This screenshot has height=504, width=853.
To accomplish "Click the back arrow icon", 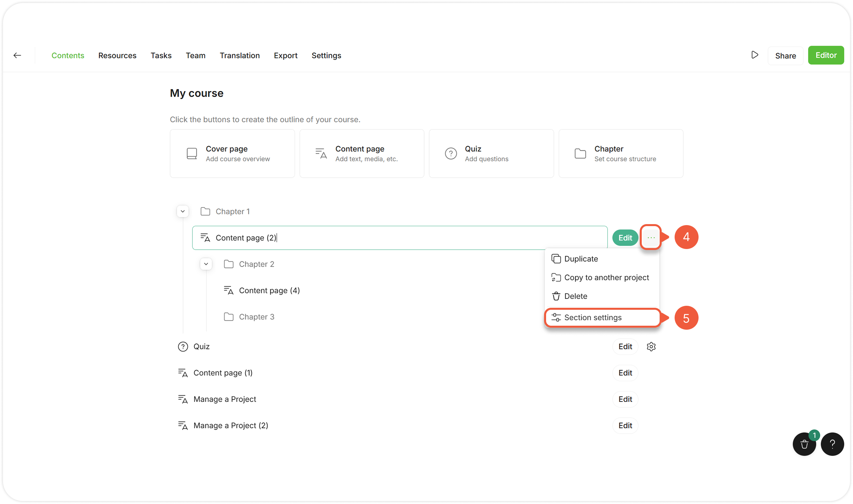I will 17,55.
